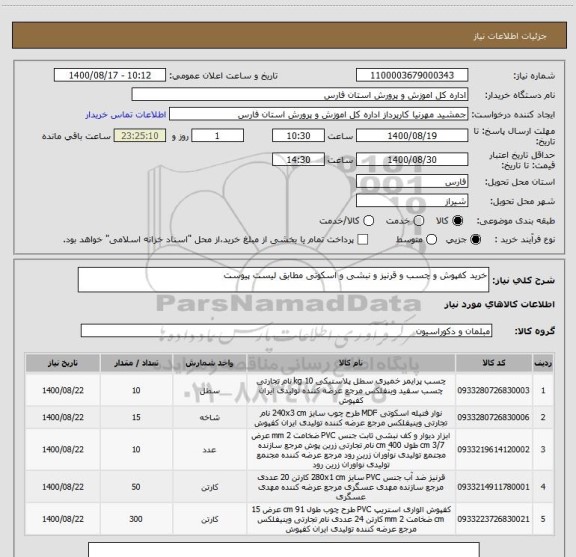Screen dimensions: 576x557
Task: Click product code 0933214911780001
Action: click(x=493, y=487)
